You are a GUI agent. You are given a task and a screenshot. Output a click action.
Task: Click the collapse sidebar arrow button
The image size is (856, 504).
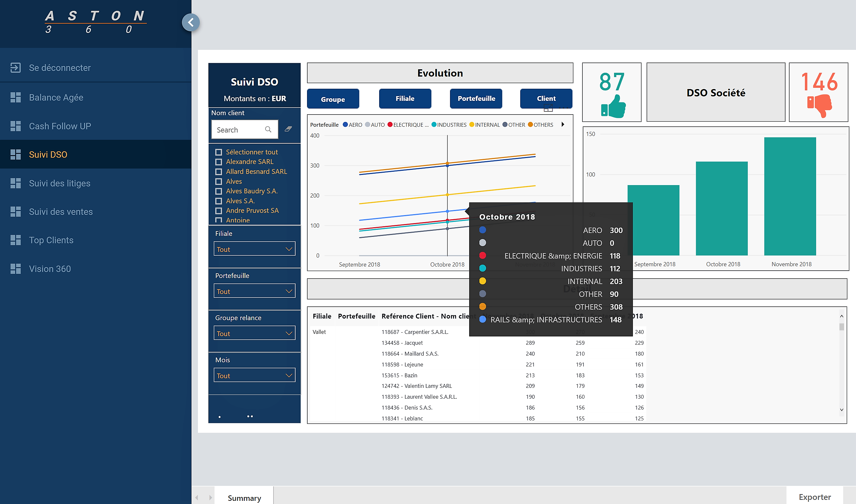[x=191, y=22]
